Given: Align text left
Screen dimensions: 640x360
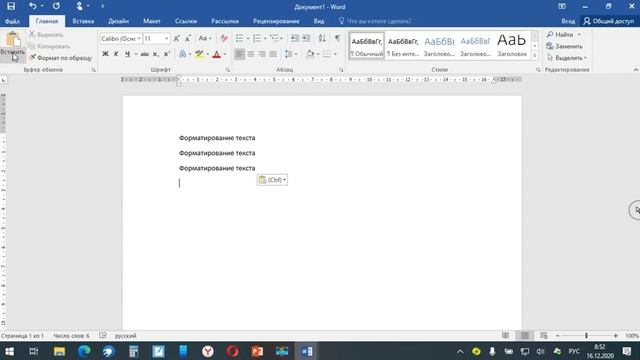Looking at the screenshot, I should pyautogui.click(x=240, y=54).
